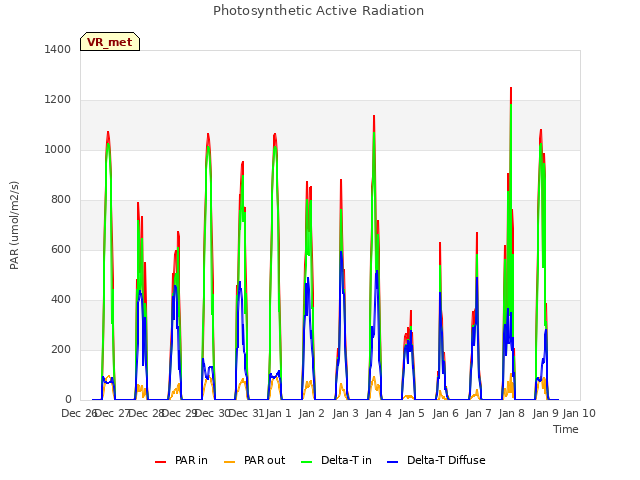The width and height of the screenshot is (640, 480).
Task: Click the Jan 10 x-axis tick label
Action: pos(579,413)
